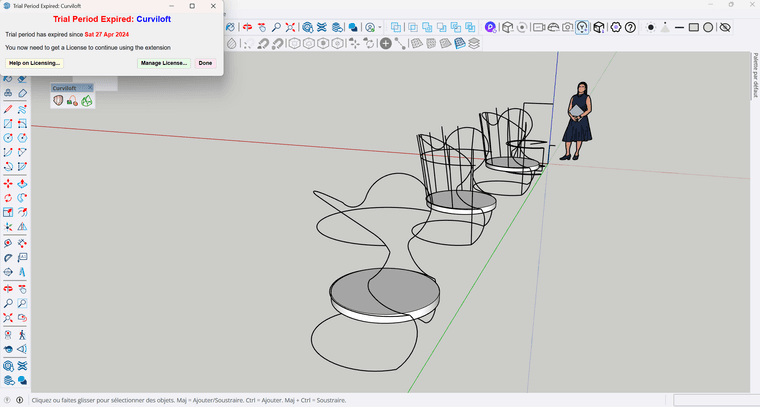Click the stacked layers icon
The image size is (760, 407).
[x=474, y=44]
